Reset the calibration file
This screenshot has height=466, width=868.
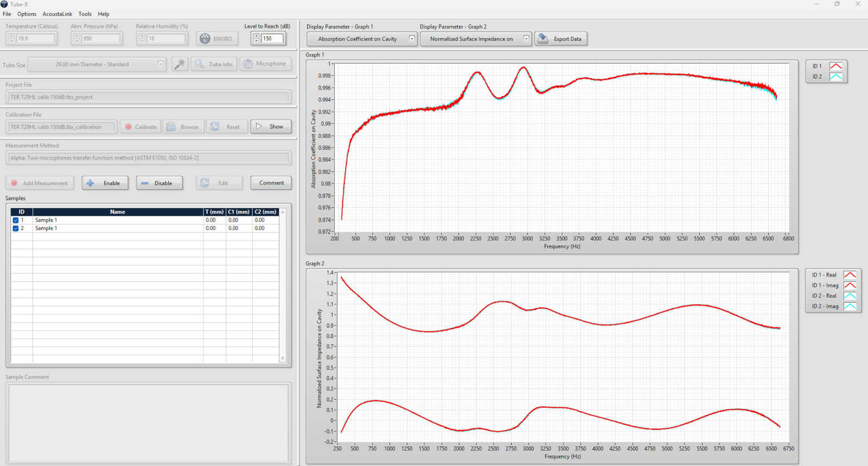pos(227,126)
